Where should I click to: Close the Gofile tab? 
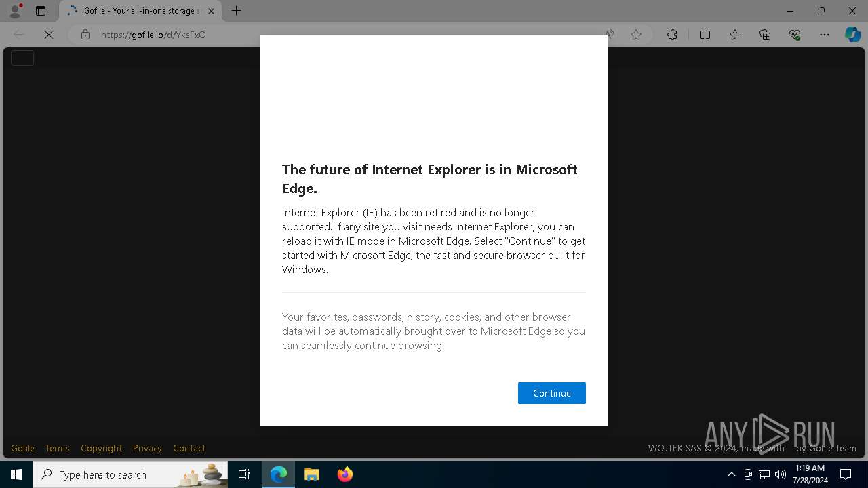(x=212, y=11)
